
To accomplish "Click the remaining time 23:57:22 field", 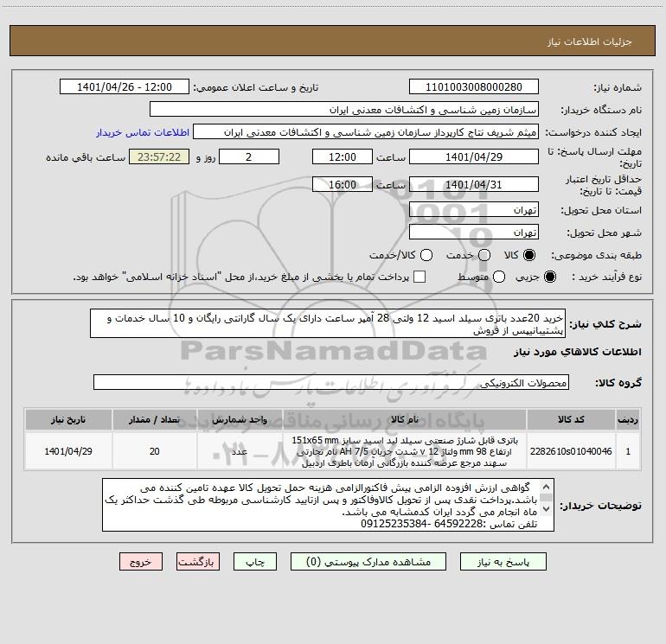I will [159, 156].
